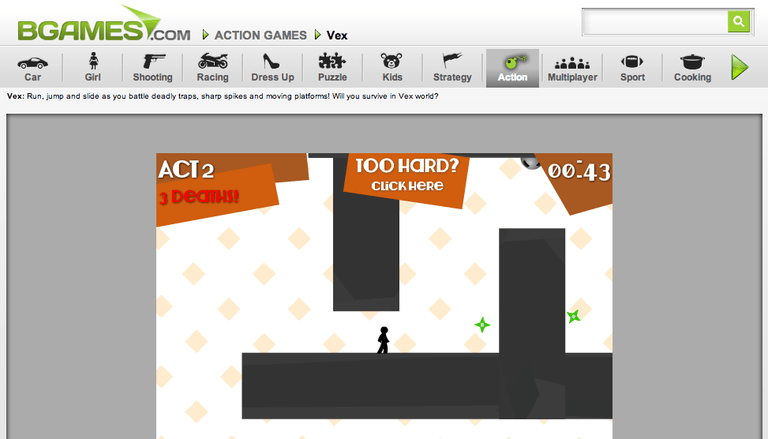
Task: Open the Racing motorcycle category
Action: click(x=213, y=68)
